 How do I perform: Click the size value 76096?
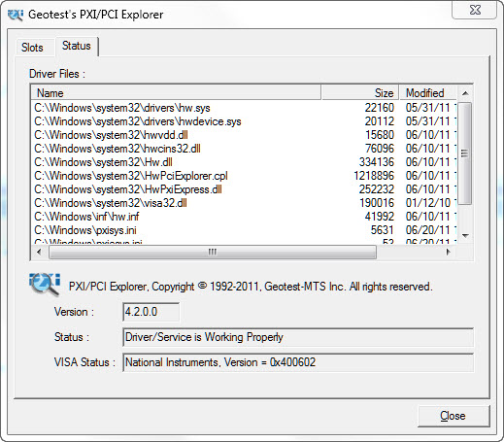pos(380,149)
